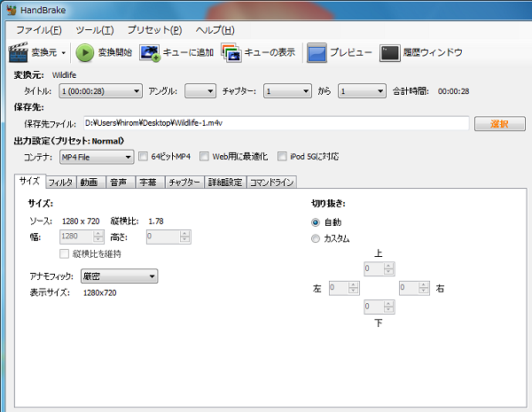Select the サイズ tab
This screenshot has height=412, width=532.
(30, 181)
